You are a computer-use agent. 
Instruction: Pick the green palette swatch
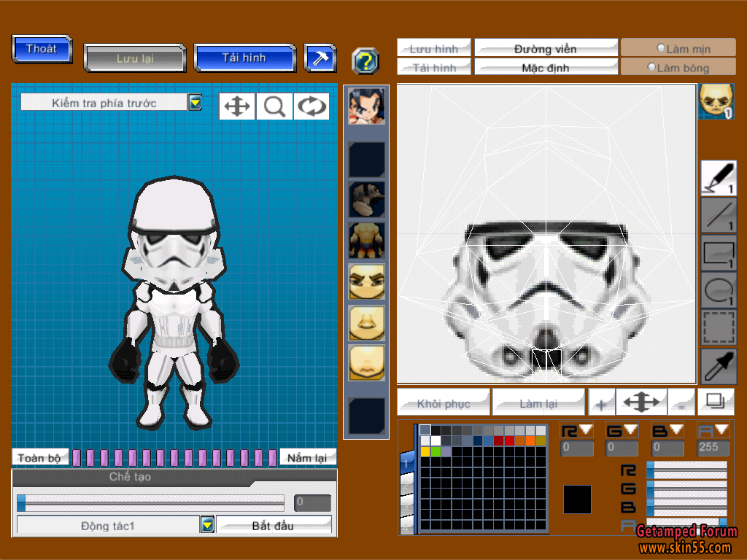pyautogui.click(x=436, y=451)
